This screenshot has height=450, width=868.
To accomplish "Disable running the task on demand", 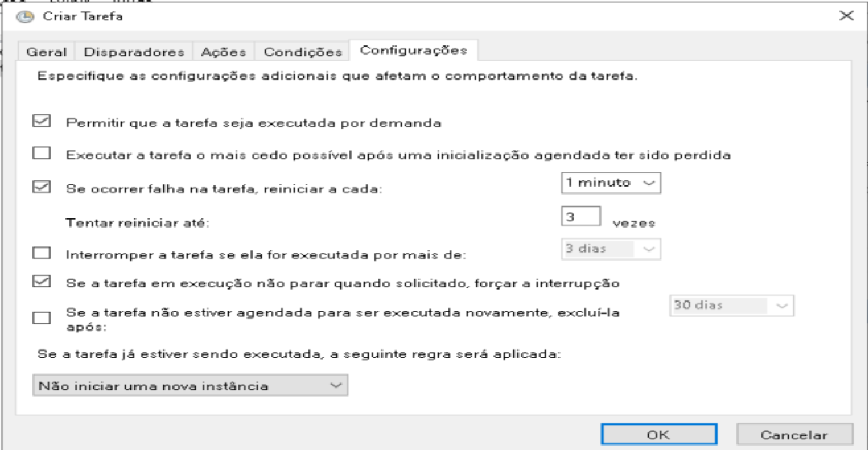I will 41,122.
